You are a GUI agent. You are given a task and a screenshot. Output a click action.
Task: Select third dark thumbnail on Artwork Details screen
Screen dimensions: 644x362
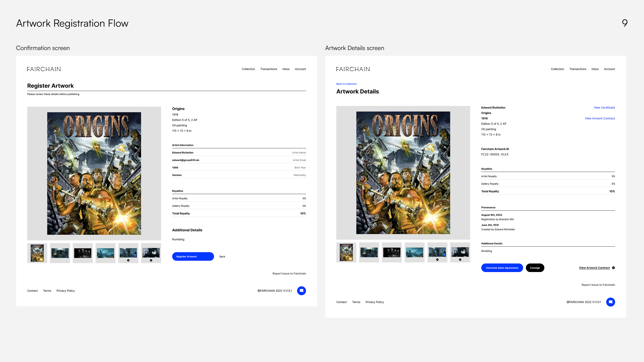pos(392,252)
